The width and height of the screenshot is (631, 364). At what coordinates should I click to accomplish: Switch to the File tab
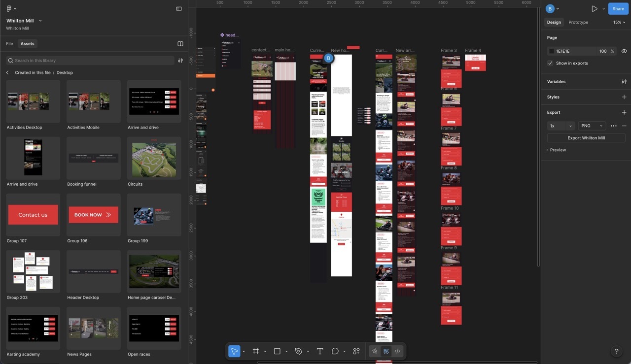(9, 44)
